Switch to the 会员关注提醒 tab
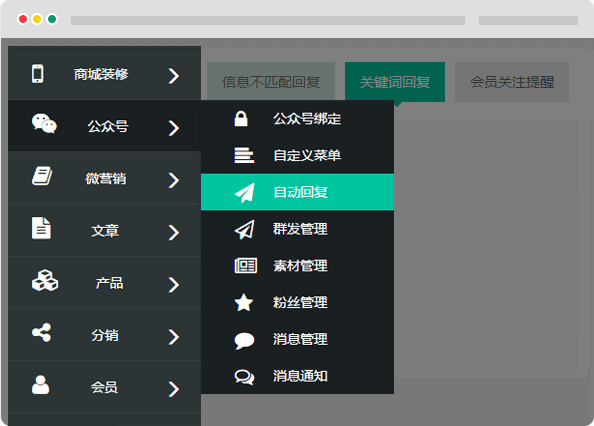Screen dimensions: 594x426 pyautogui.click(x=512, y=82)
